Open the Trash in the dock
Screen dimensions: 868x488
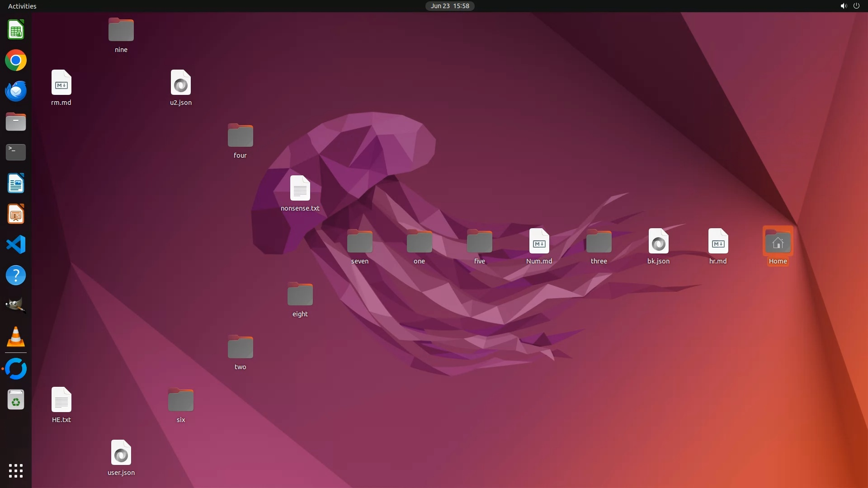[16, 400]
